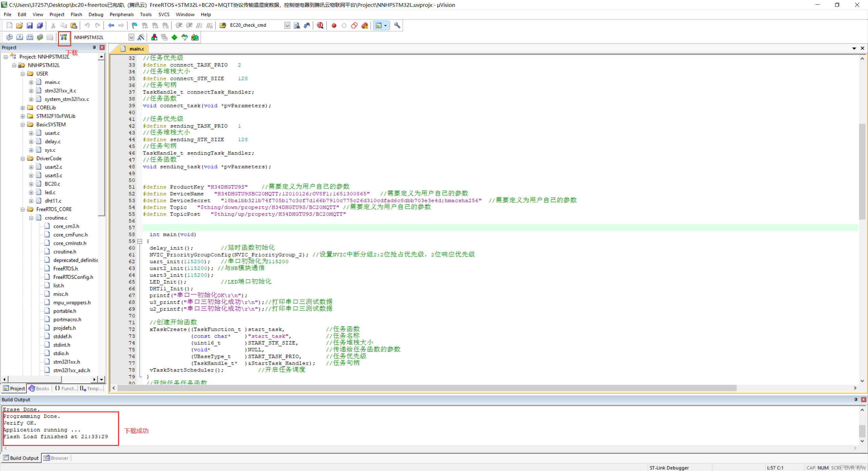
Task: Collapse the BasicSYSTEM folder
Action: pyautogui.click(x=22, y=125)
